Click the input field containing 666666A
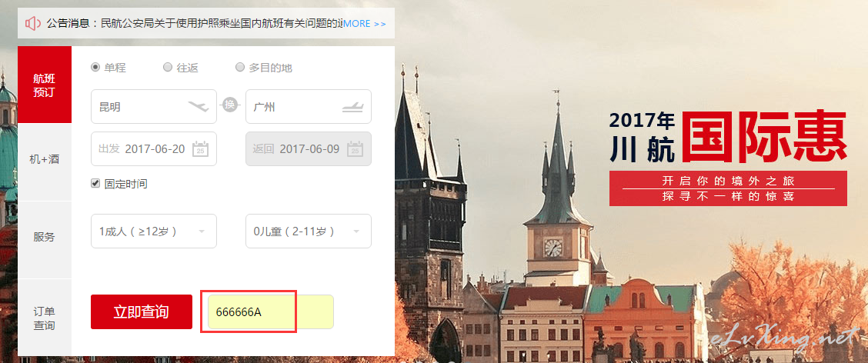Viewport: 868px width, 363px height. [271, 311]
